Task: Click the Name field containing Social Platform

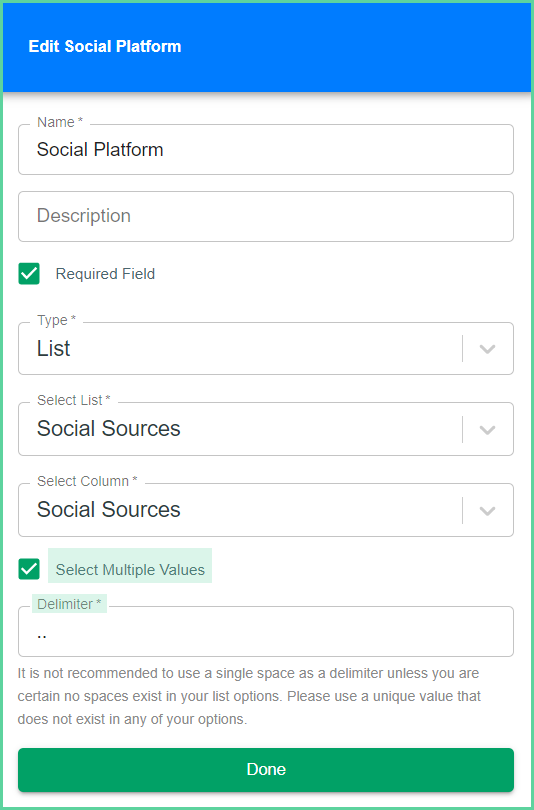Action: [265, 149]
